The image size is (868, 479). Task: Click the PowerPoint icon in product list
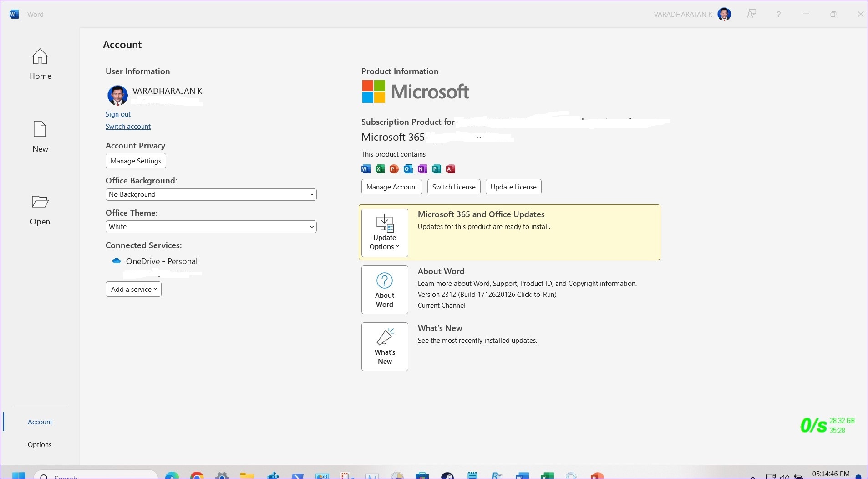pos(394,169)
